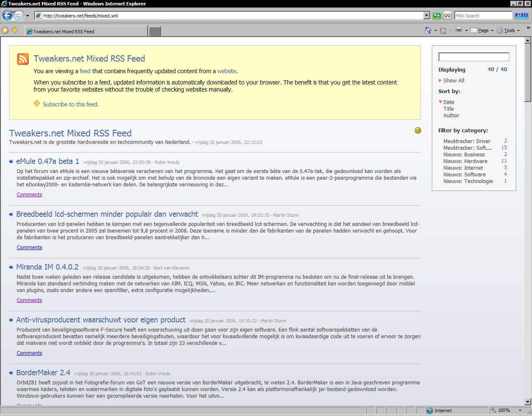Viewport: 532px width, 416px height.
Task: Sort the feed by Author
Action: [451, 116]
